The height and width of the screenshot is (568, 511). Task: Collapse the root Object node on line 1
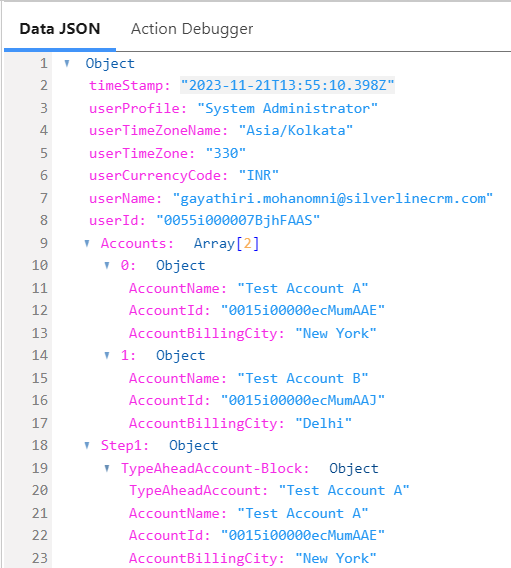click(x=67, y=64)
